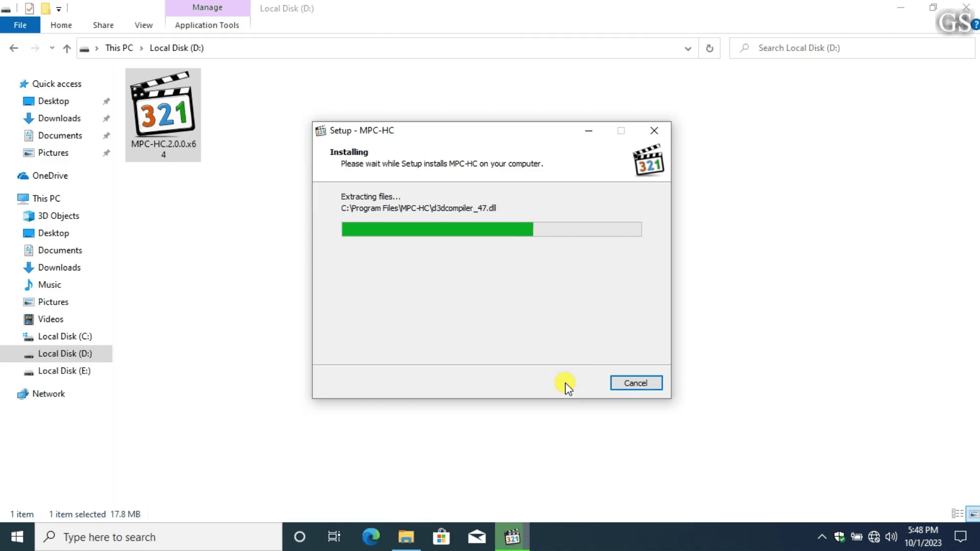Expand chevron after This PC breadcrumb
Viewport: 980px width, 551px height.
(x=141, y=48)
